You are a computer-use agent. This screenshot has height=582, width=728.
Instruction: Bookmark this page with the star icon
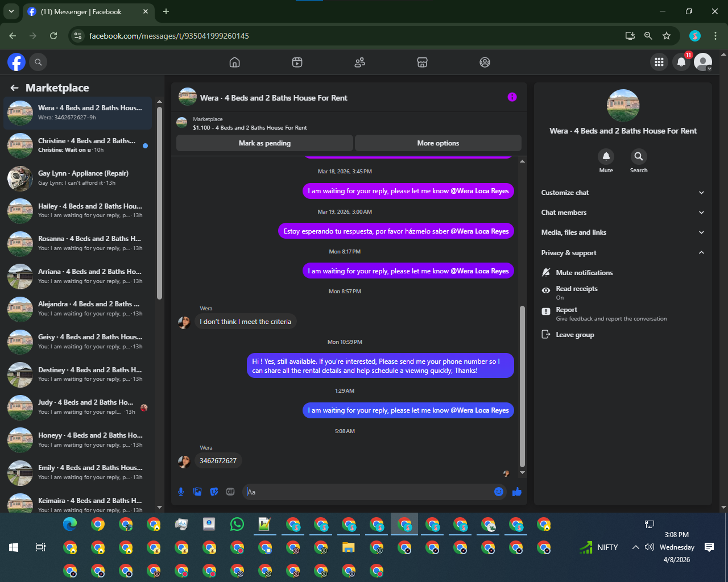click(667, 36)
